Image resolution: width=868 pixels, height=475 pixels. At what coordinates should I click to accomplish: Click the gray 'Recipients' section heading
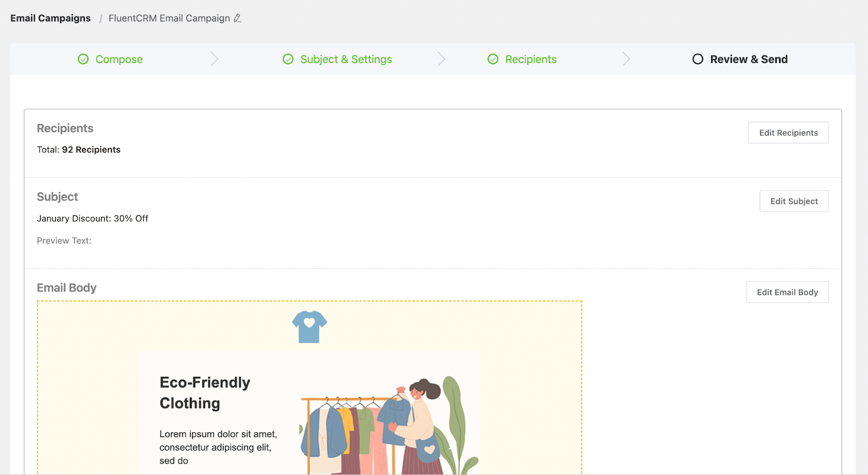65,129
